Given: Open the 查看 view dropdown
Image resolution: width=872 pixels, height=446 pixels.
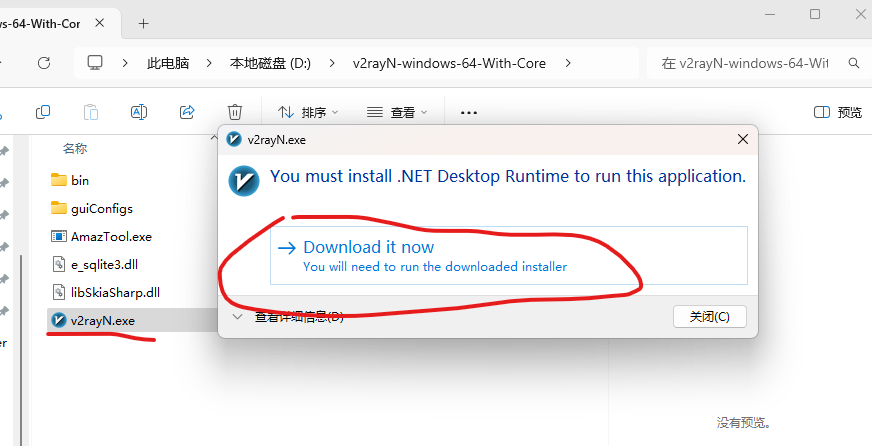Looking at the screenshot, I should pos(397,112).
